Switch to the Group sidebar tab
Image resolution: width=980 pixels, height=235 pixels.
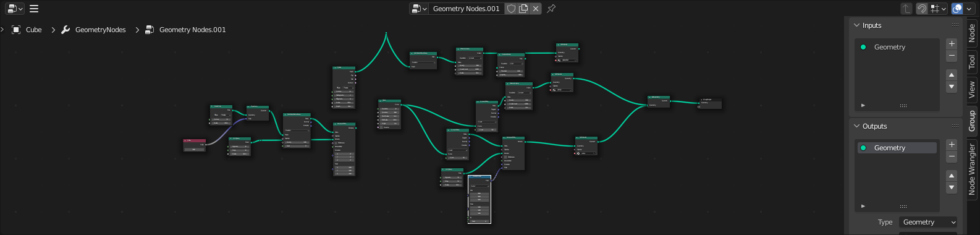pos(972,121)
